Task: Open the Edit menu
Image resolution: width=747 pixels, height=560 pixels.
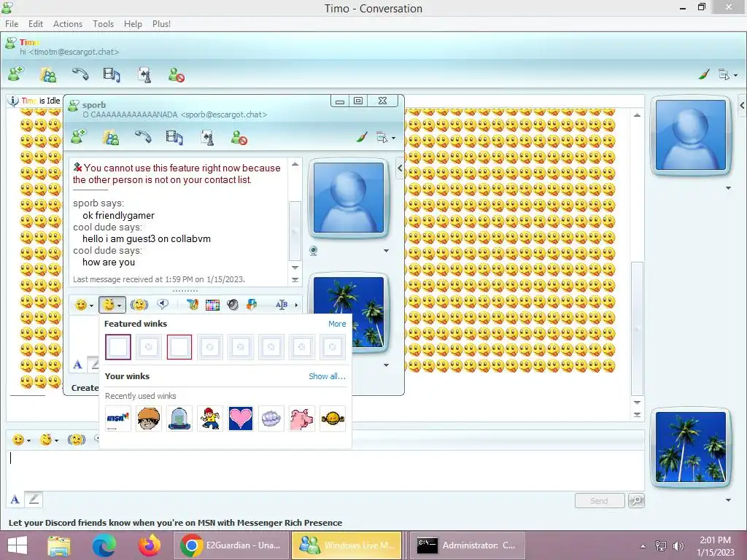Action: (x=35, y=24)
